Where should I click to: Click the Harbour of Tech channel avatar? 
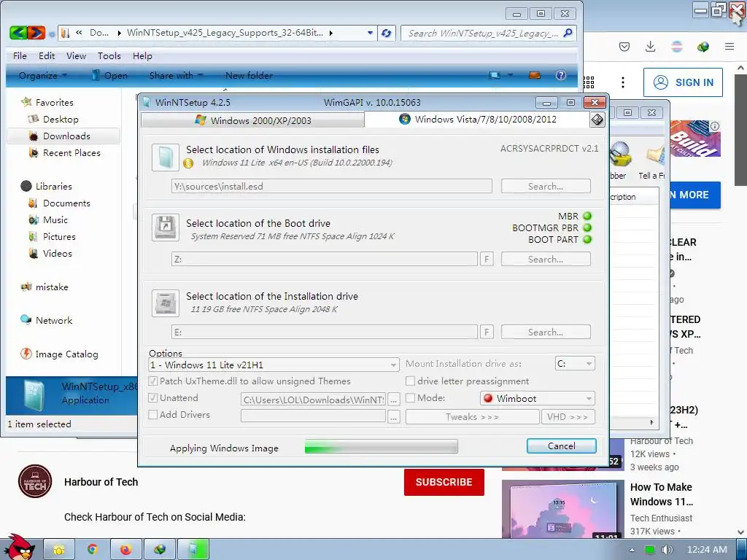(x=35, y=481)
